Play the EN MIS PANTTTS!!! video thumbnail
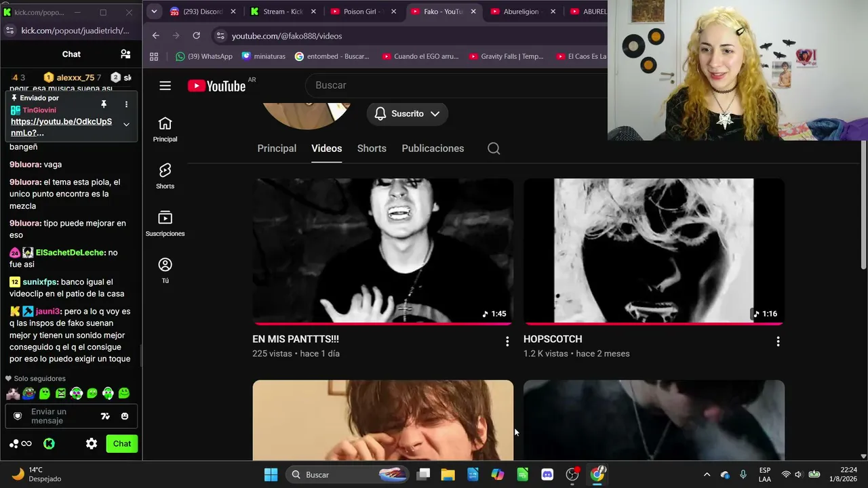The image size is (868, 488). pyautogui.click(x=383, y=251)
